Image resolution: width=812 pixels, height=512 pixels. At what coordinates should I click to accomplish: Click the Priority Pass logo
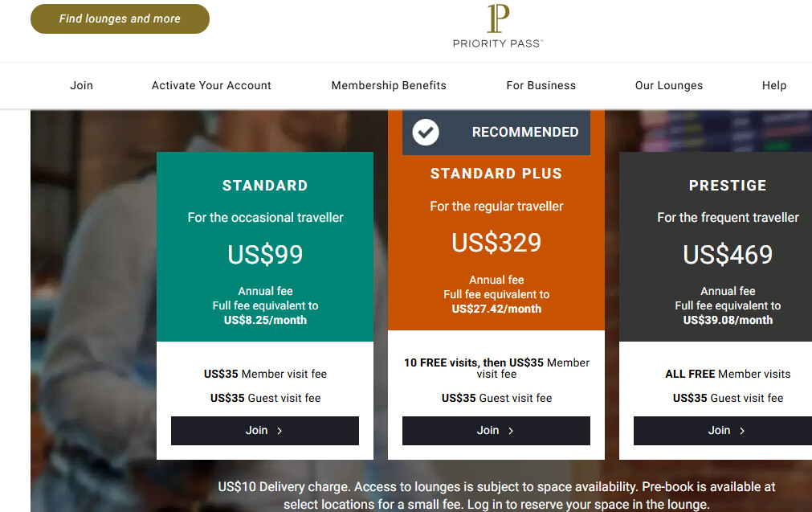497,26
